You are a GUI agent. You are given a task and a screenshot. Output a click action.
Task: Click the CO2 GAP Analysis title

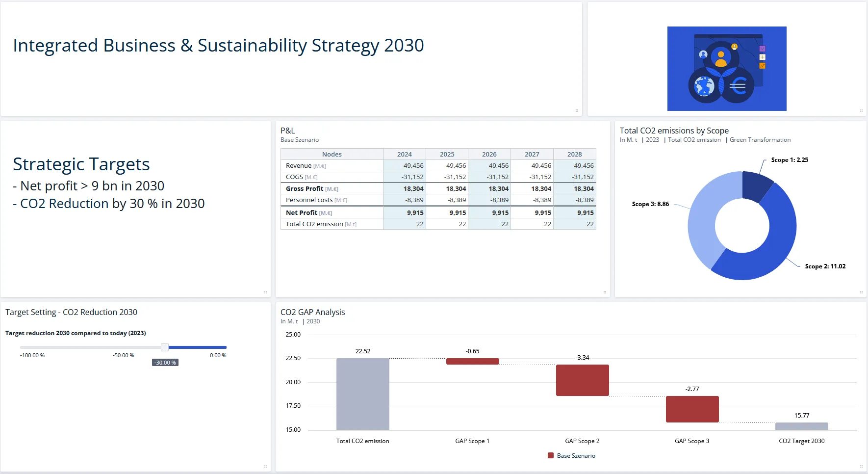click(x=313, y=312)
